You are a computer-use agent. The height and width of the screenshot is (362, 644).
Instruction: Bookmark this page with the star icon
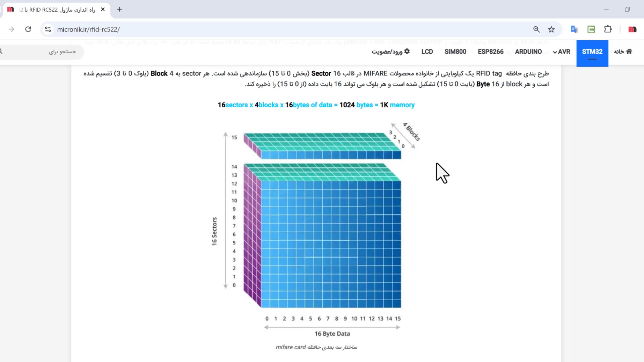pos(551,29)
